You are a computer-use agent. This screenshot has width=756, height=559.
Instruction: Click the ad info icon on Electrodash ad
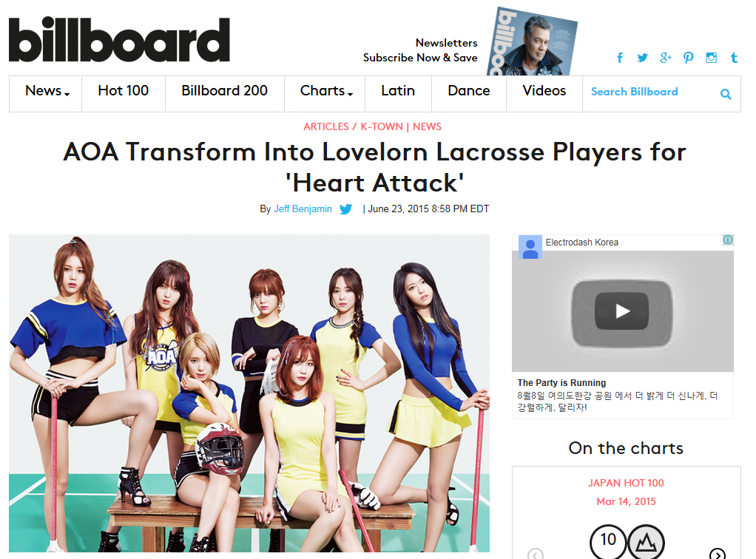click(728, 240)
